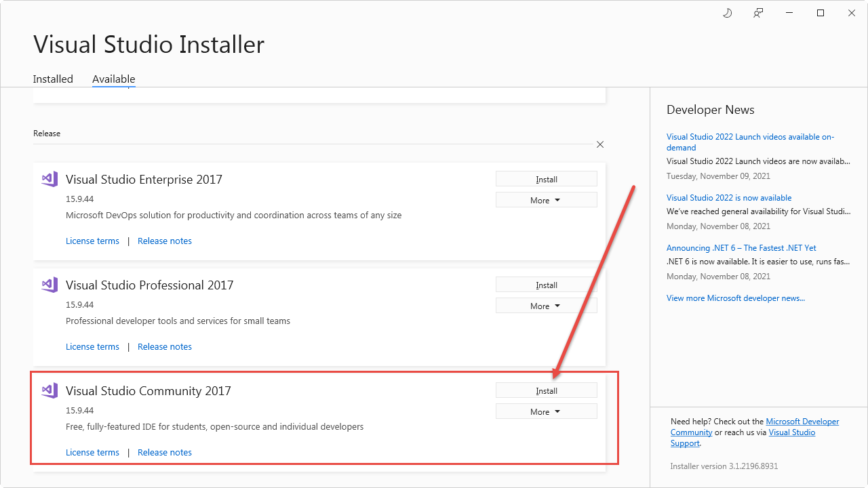Open License terms for Community 2017
The image size is (868, 488).
point(92,452)
